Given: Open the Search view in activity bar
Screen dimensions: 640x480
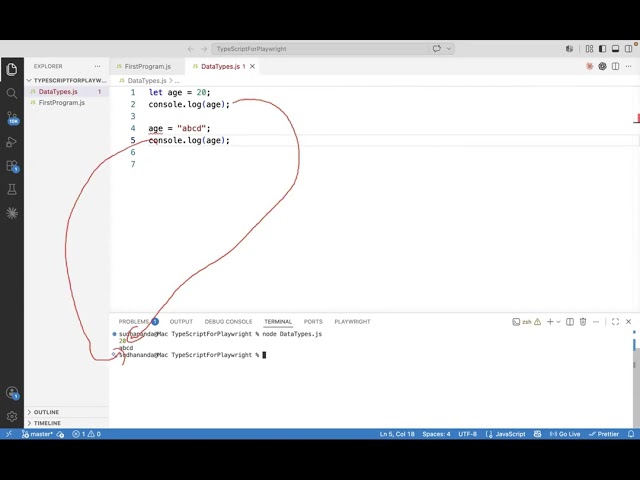Looking at the screenshot, I should pyautogui.click(x=12, y=93).
